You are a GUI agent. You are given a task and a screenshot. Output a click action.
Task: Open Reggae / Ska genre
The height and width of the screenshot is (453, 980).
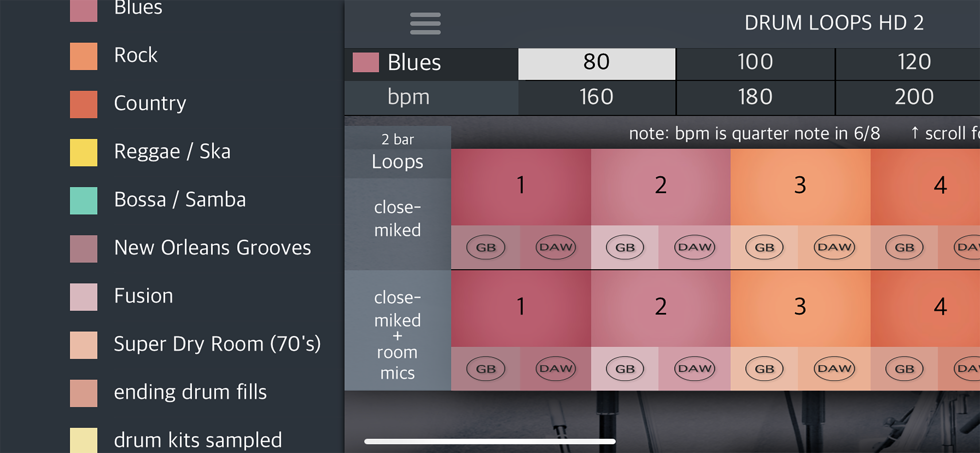click(x=172, y=152)
